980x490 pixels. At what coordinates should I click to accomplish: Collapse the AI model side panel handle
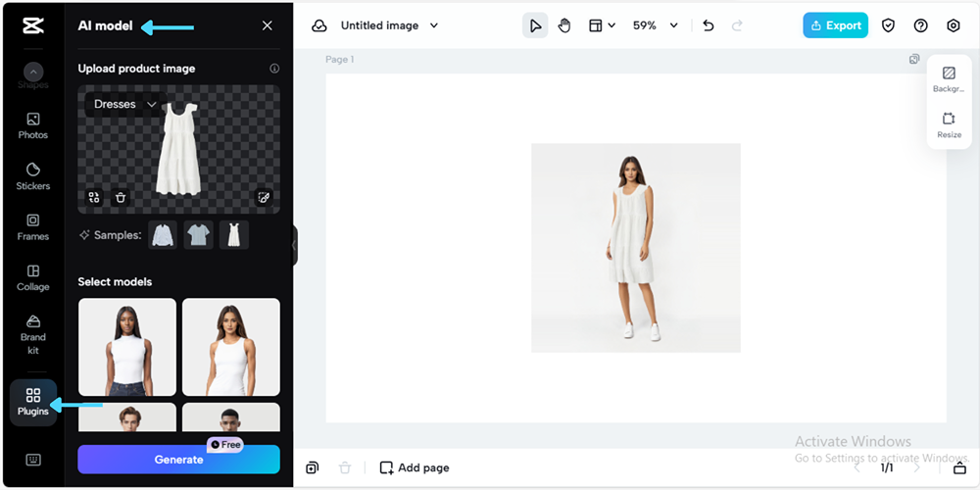[294, 245]
